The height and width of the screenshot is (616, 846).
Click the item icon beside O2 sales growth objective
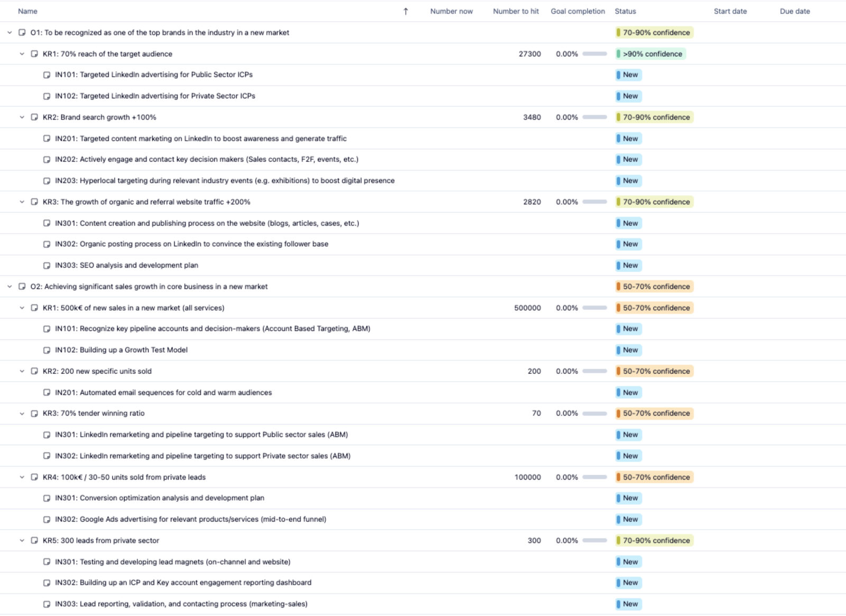click(x=22, y=287)
